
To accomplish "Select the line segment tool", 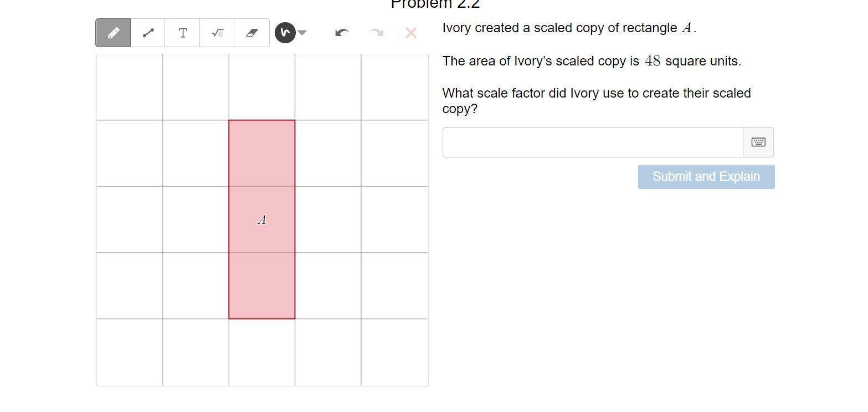I will coord(148,33).
